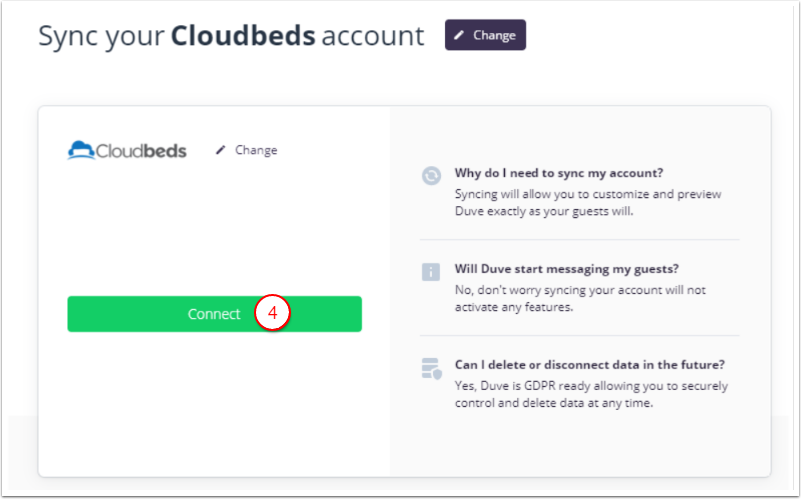Screen dimensions: 801x499
Task: Click the small Change link near Cloudbeds logo
Action: (256, 150)
